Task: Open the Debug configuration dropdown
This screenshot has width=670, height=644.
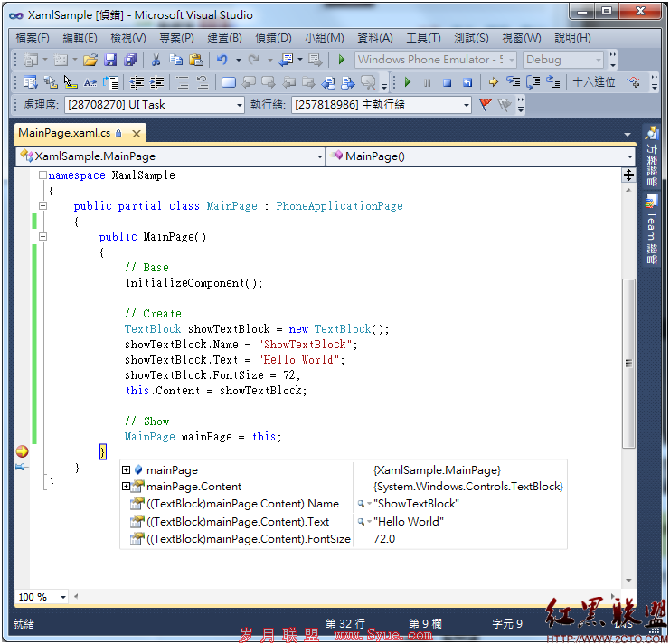Action: click(x=563, y=60)
